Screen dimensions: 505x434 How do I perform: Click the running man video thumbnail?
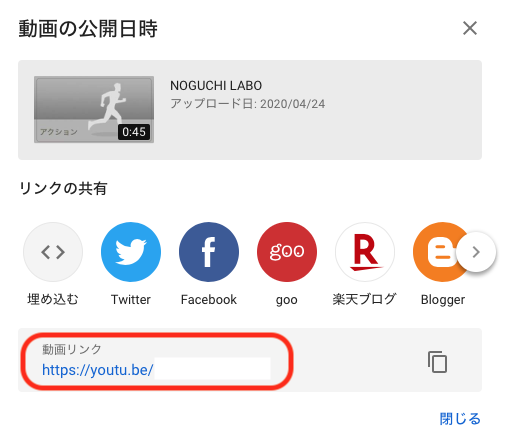94,110
